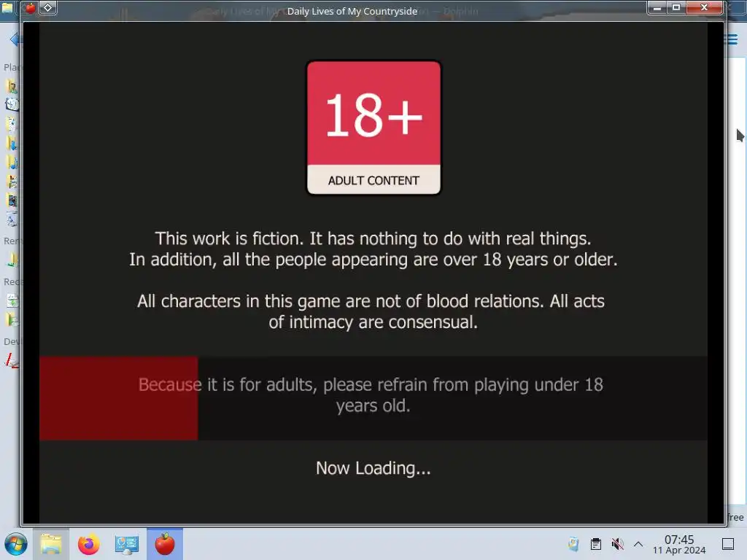Open the start menu launcher
The width and height of the screenshot is (747, 560).
(16, 544)
